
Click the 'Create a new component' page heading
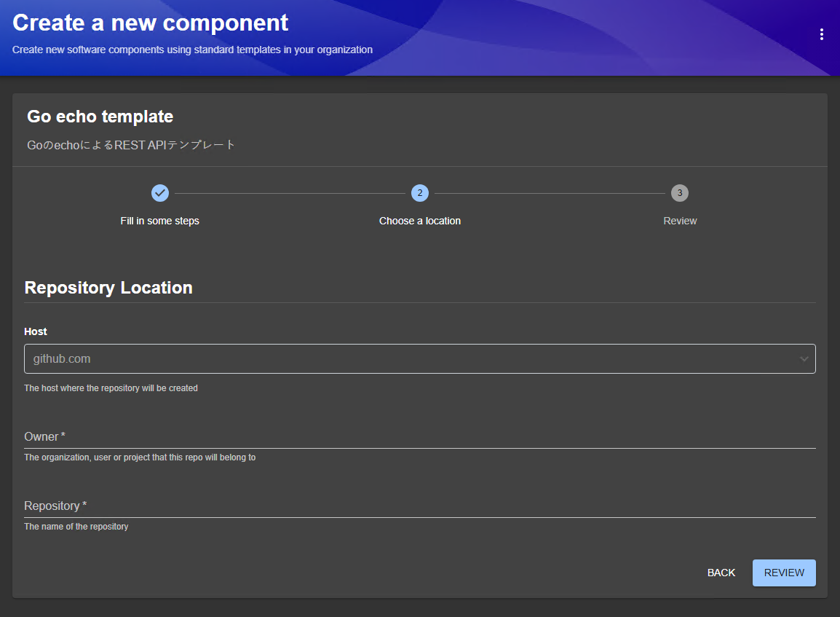click(x=151, y=23)
